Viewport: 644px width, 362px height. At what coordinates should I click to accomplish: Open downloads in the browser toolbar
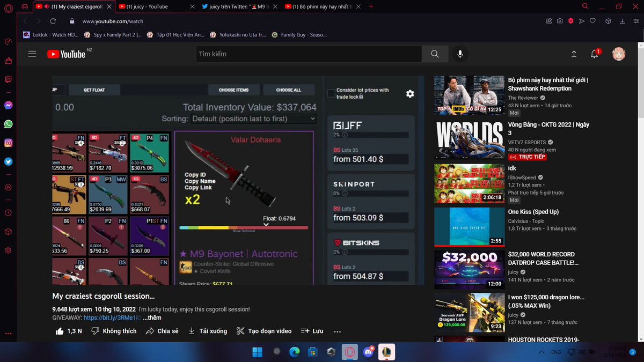click(623, 21)
